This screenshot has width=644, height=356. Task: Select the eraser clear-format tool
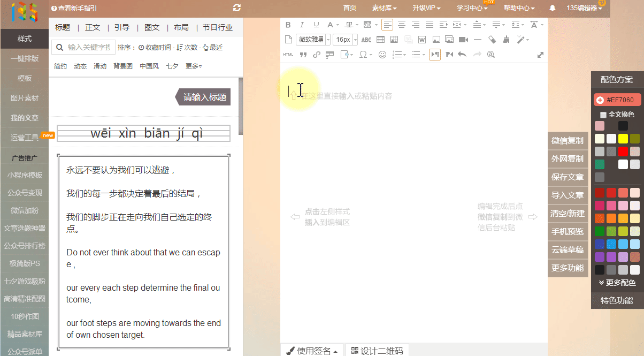pyautogui.click(x=492, y=40)
